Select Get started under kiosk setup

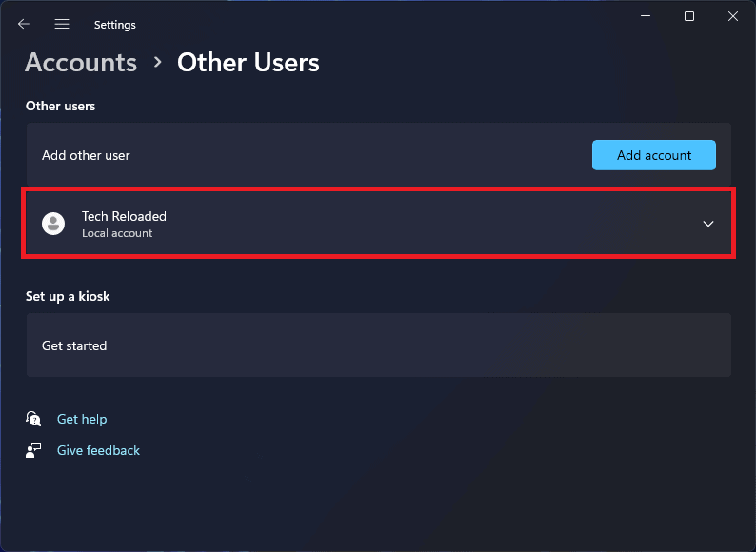tap(74, 345)
